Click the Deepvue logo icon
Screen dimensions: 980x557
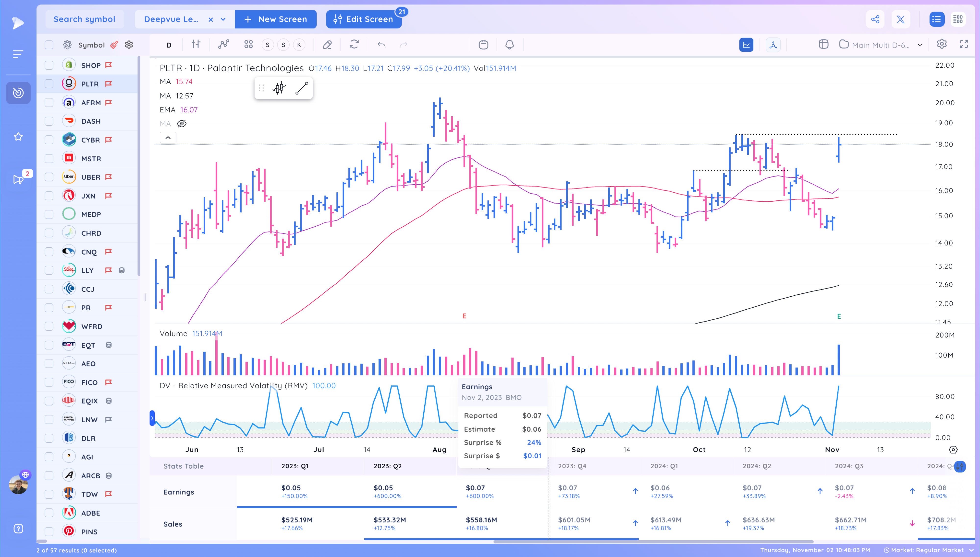point(18,23)
